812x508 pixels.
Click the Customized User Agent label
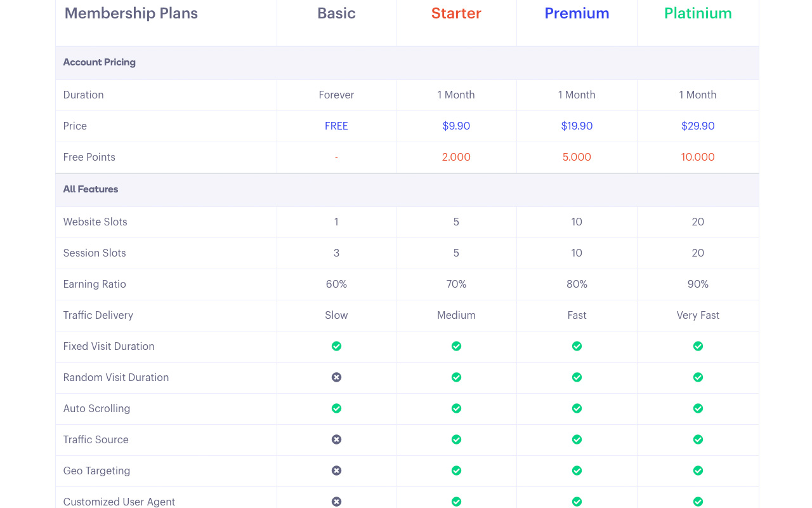click(119, 502)
